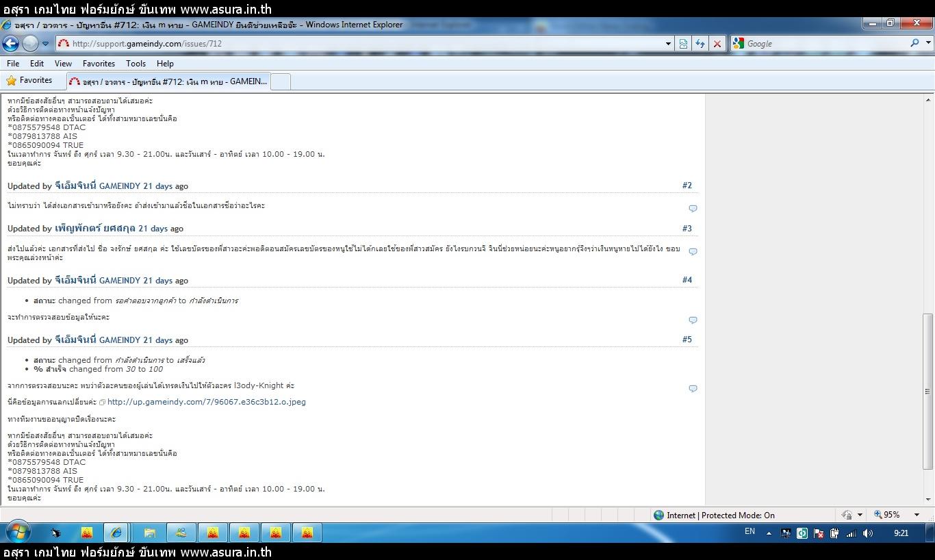This screenshot has width=935, height=560.
Task: Open the Favorites menu in menu bar
Action: (99, 63)
